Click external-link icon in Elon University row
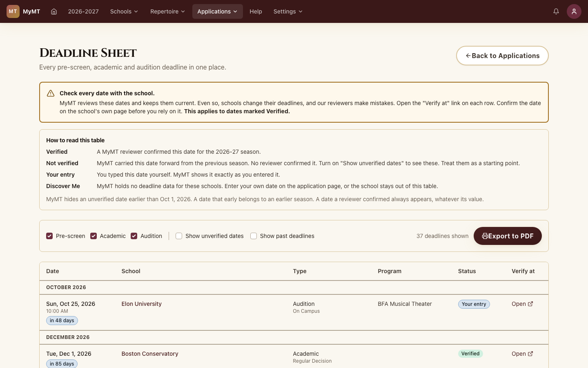The height and width of the screenshot is (368, 588). 530,304
